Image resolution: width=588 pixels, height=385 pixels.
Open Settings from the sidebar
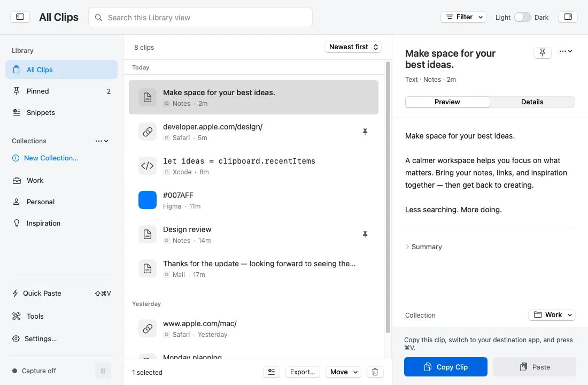point(61,338)
